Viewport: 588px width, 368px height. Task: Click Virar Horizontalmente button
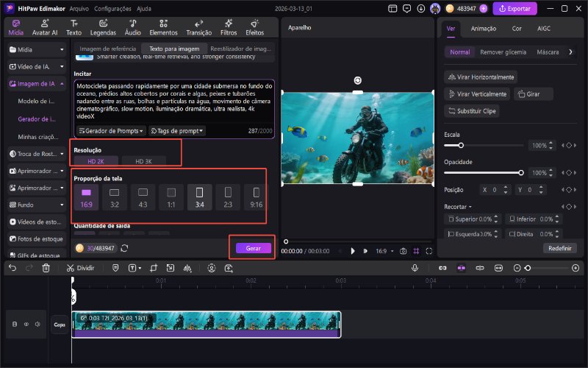click(481, 77)
